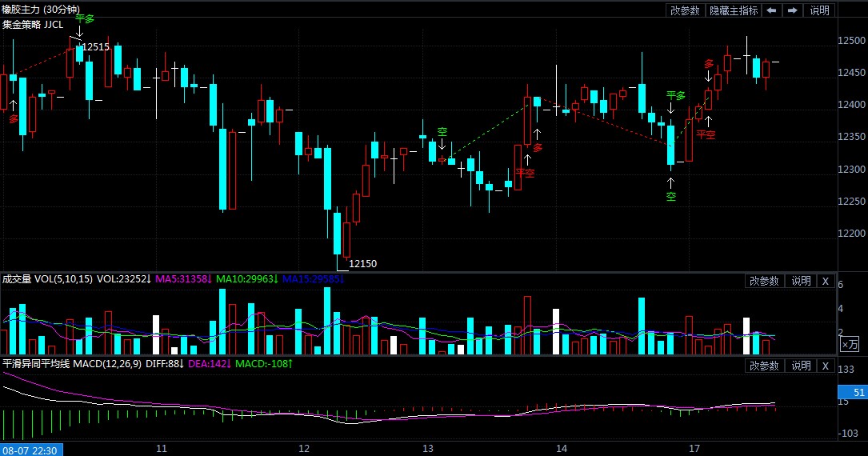Click the red 平空 signal near day 17
Image resolution: width=868 pixels, height=456 pixels.
pyautogui.click(x=706, y=134)
